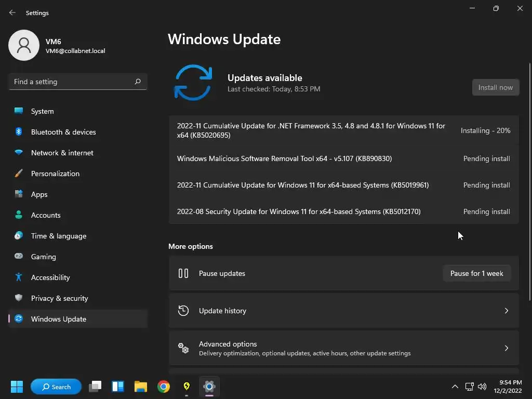Click the Install now button

click(x=495, y=87)
